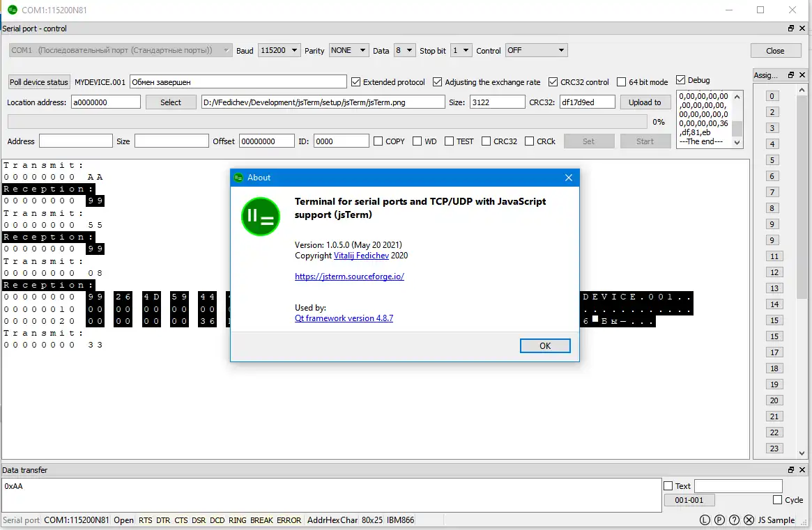Viewport: 812px width, 530px height.
Task: Click scroll-up arrow of debug output box
Action: pos(737,97)
